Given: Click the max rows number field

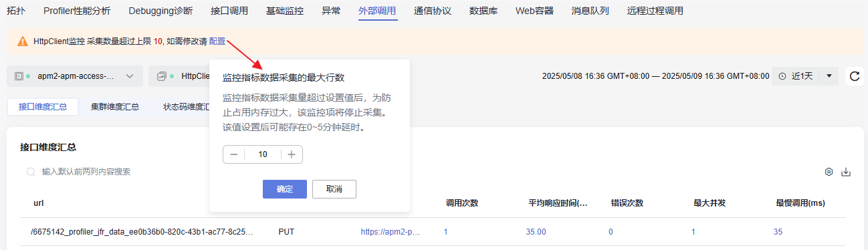Looking at the screenshot, I should pos(263,154).
